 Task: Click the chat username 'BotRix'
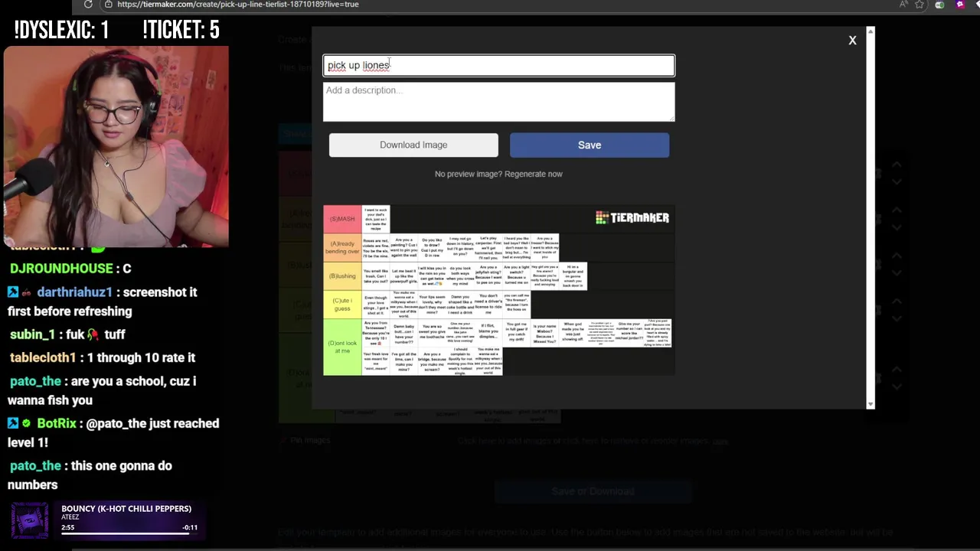point(57,423)
